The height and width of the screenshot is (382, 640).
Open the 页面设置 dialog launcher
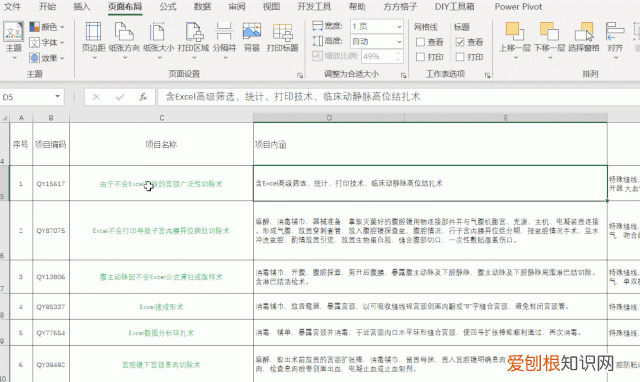300,76
